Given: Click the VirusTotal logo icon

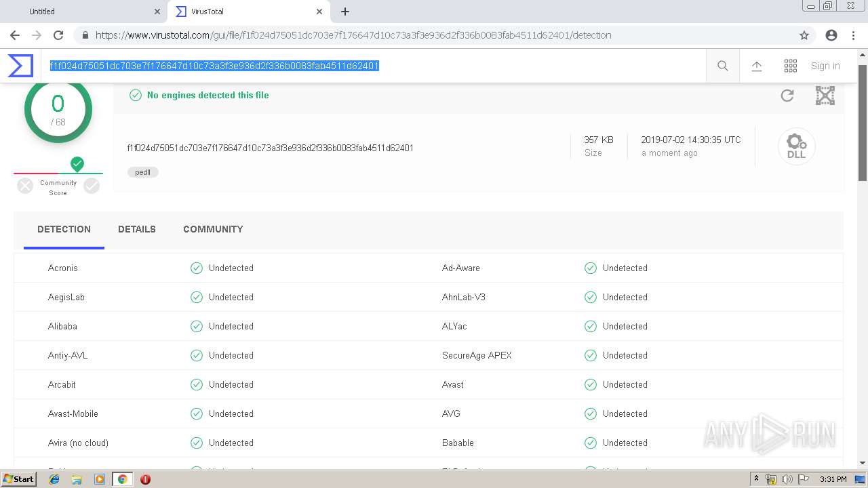Looking at the screenshot, I should [x=20, y=66].
